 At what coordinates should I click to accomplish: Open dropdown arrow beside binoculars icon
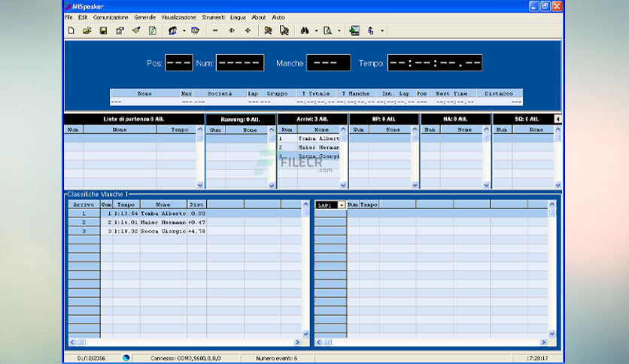click(316, 31)
